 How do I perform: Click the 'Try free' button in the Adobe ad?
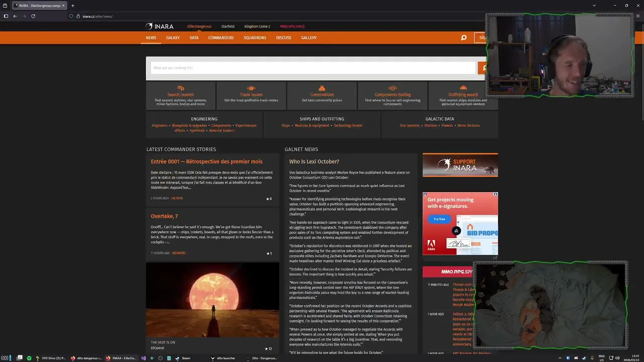pos(439,219)
